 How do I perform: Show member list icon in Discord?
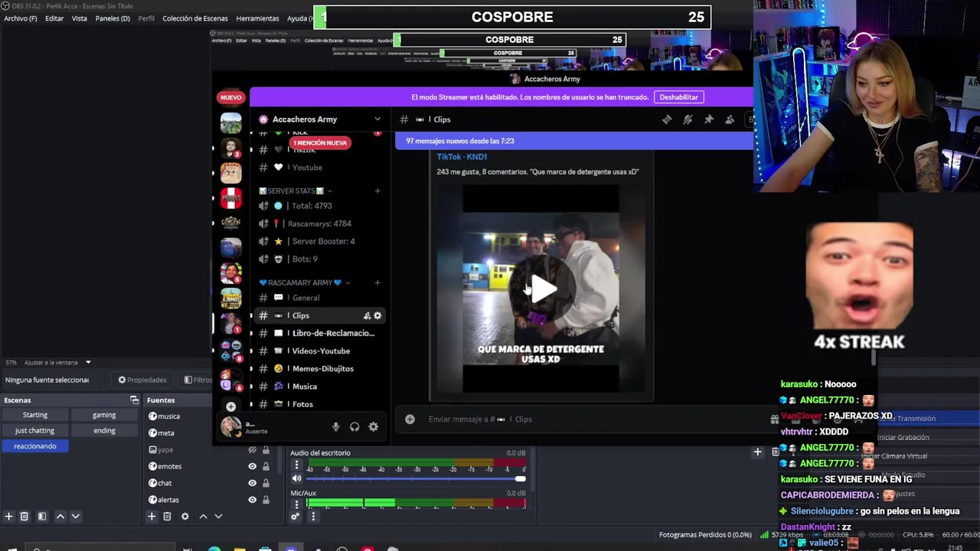pos(729,119)
